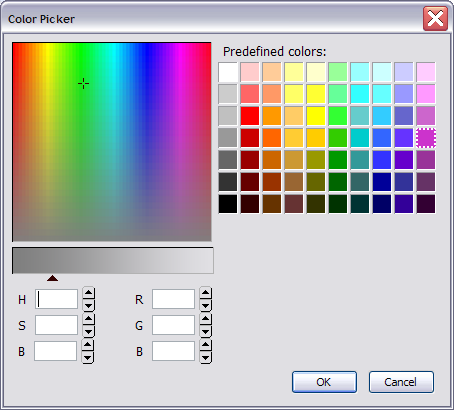The width and height of the screenshot is (454, 410).
Task: Close the Color Picker window
Action: click(435, 18)
